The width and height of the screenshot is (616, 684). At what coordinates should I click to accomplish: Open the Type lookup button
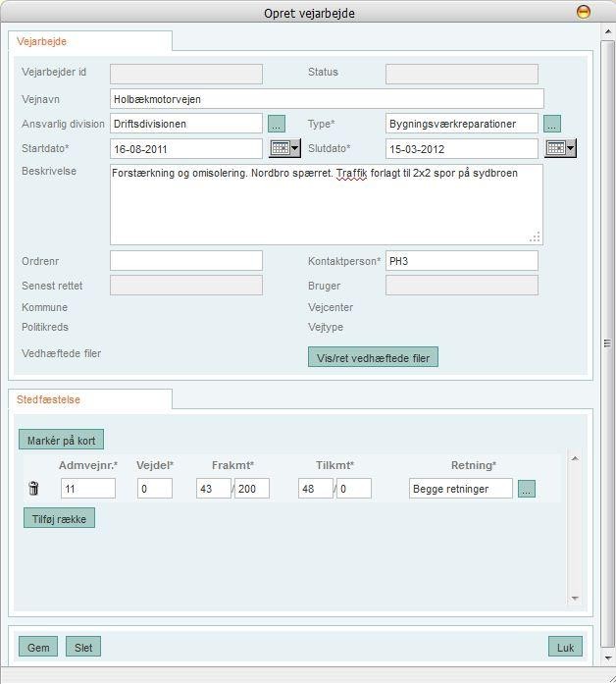click(551, 124)
